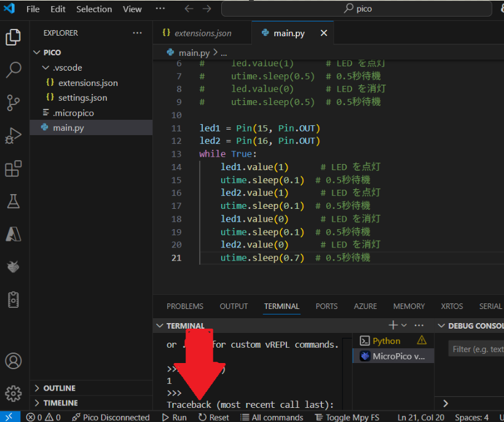Open Source Control view
Image resolution: width=504 pixels, height=422 pixels.
pos(13,103)
